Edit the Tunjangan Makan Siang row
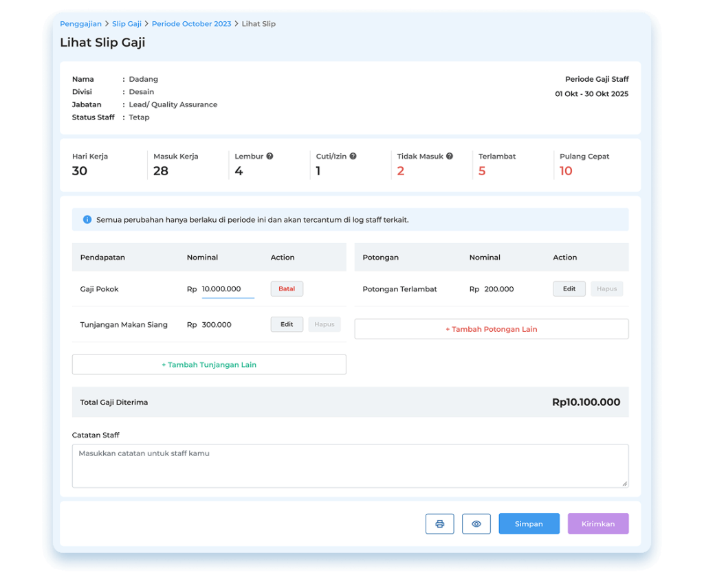Screen dimensions: 704x588 coord(287,325)
